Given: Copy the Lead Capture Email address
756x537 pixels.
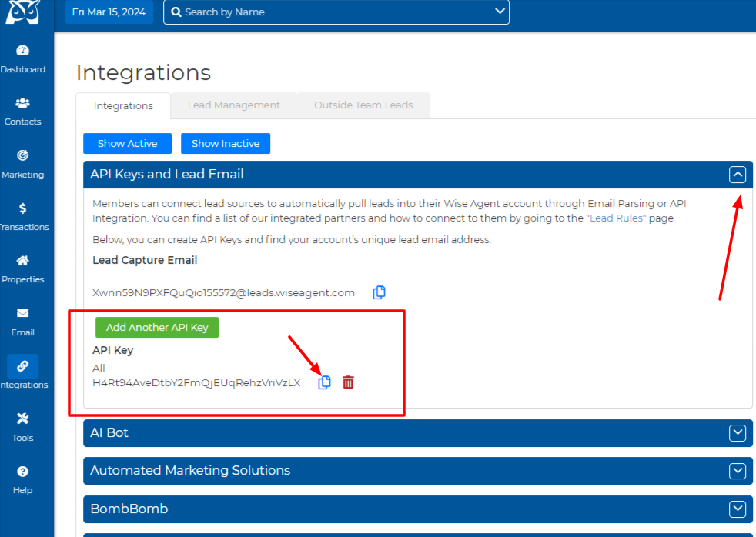Looking at the screenshot, I should point(379,292).
